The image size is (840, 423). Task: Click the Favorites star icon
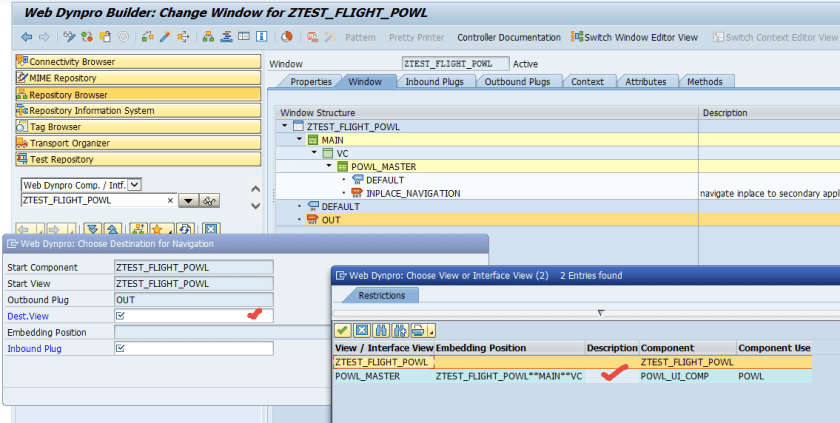point(159,229)
